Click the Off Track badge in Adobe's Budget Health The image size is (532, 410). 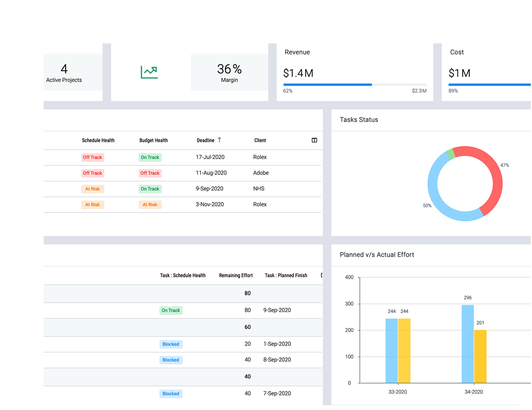point(150,173)
